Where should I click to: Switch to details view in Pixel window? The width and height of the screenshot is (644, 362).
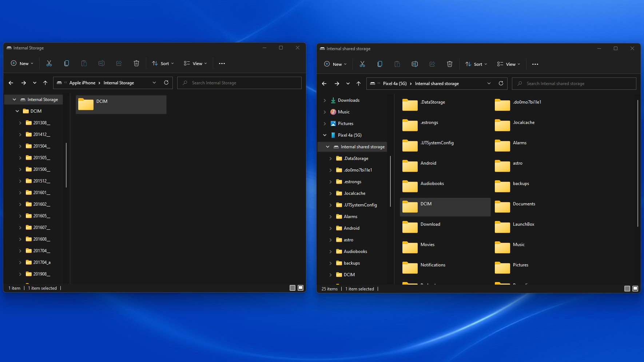[x=627, y=289]
